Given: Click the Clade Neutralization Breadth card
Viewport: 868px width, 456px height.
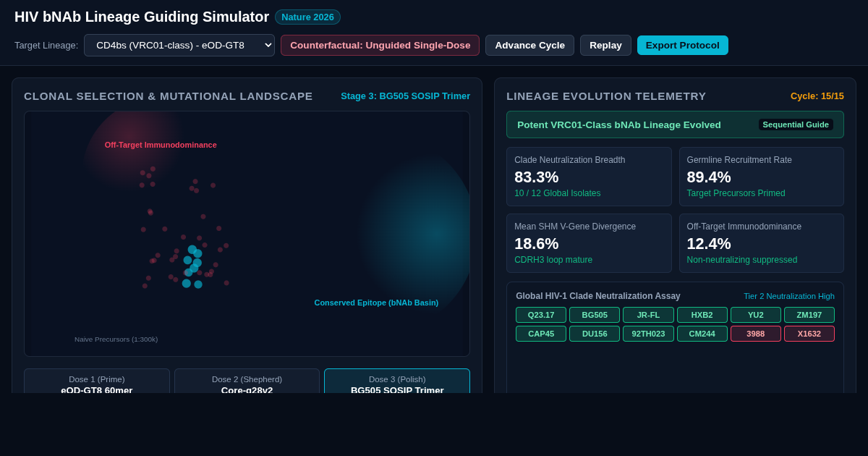Looking at the screenshot, I should click(x=589, y=177).
